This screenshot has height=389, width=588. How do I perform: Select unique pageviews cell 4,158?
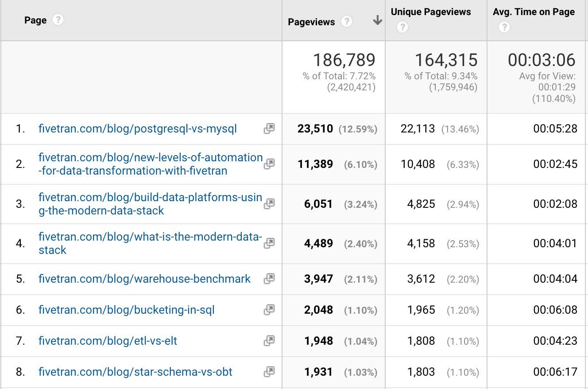421,243
